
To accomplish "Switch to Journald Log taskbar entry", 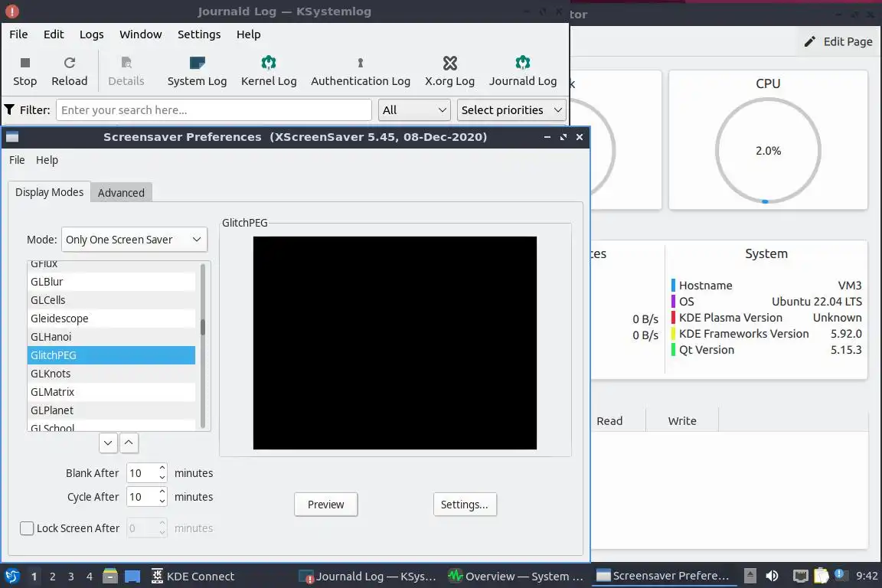I will pos(367,577).
